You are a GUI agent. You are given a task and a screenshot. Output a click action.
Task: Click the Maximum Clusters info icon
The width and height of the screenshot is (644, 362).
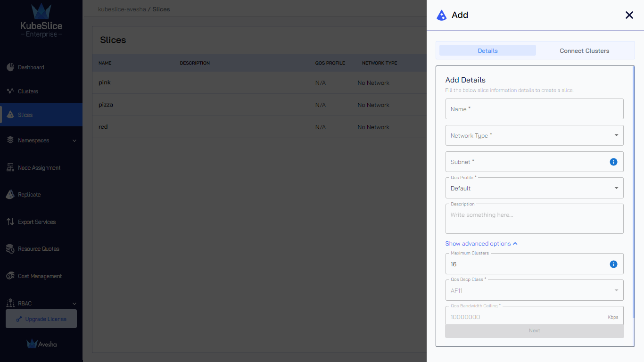[x=613, y=264]
